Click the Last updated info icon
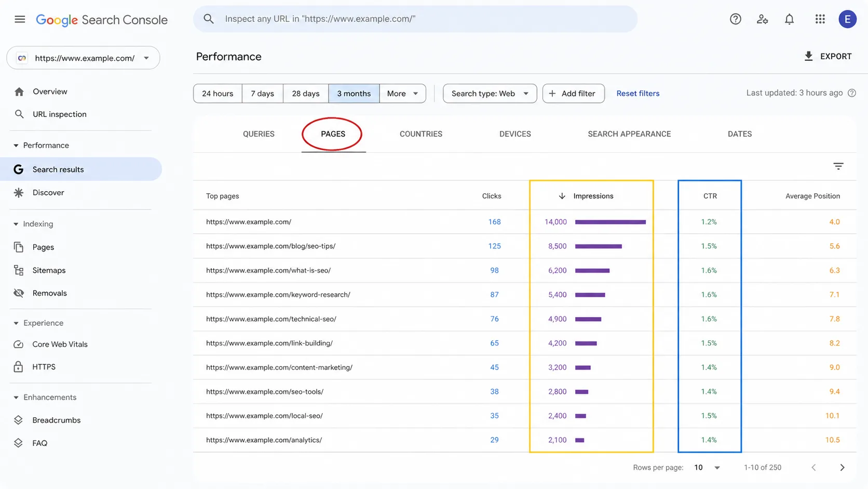Viewport: 868px width, 489px height. pos(851,93)
